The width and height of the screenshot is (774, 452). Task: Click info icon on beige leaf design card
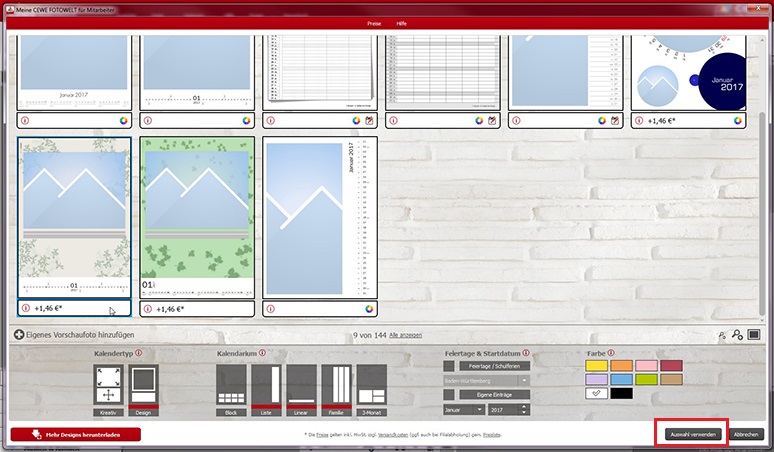(x=26, y=308)
